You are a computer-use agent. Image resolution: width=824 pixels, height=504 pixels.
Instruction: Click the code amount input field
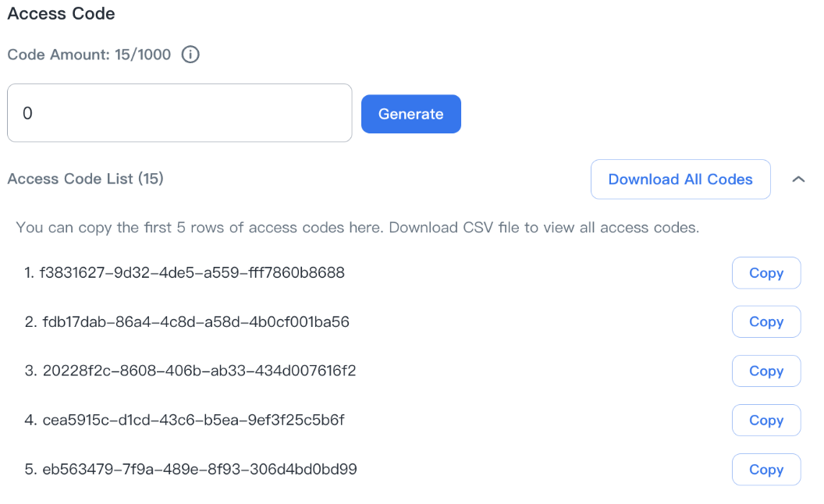[179, 112]
